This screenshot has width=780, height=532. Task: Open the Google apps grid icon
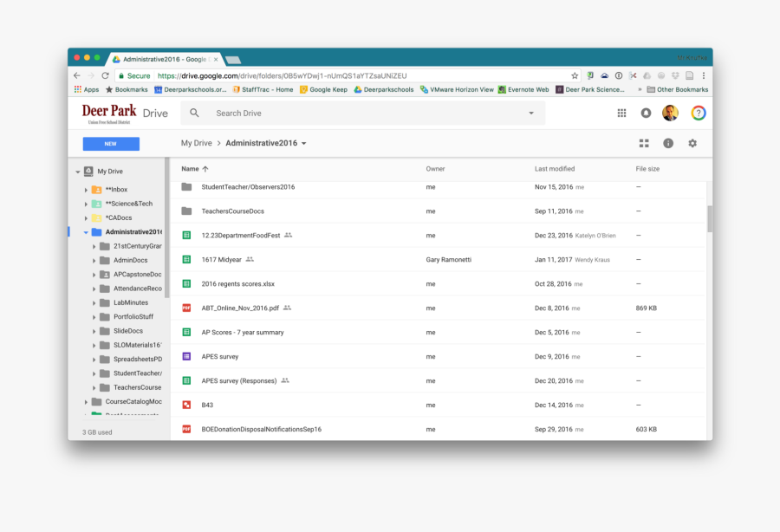[x=621, y=113]
